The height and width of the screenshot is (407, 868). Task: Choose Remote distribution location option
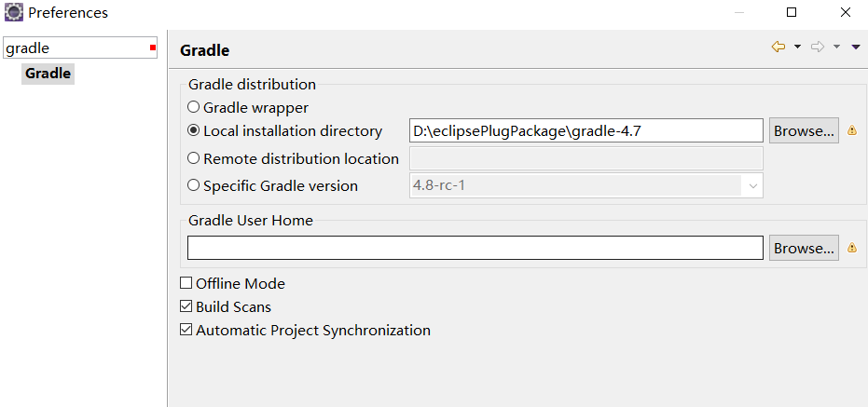(194, 158)
